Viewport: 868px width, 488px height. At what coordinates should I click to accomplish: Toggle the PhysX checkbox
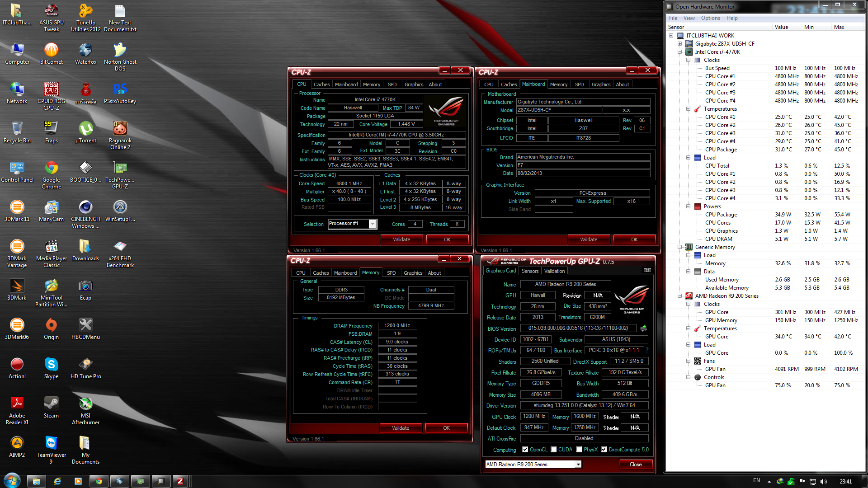[x=579, y=450]
